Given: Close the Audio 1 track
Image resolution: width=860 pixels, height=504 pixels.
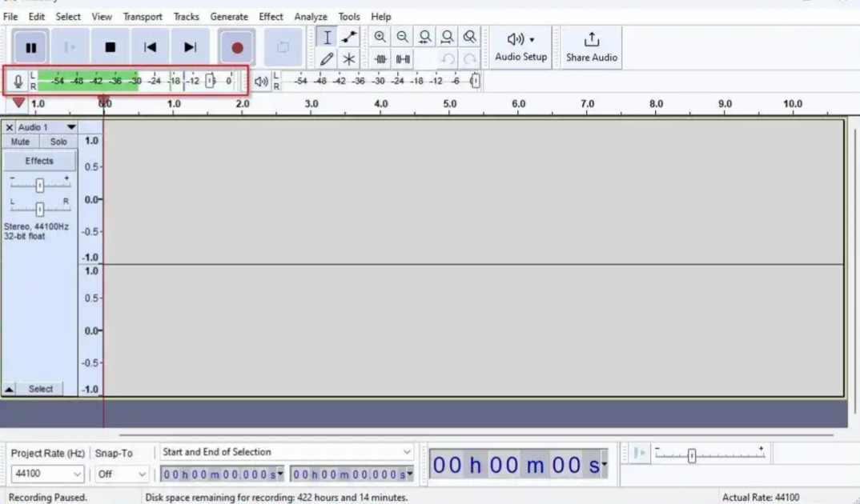Looking at the screenshot, I should (x=10, y=127).
